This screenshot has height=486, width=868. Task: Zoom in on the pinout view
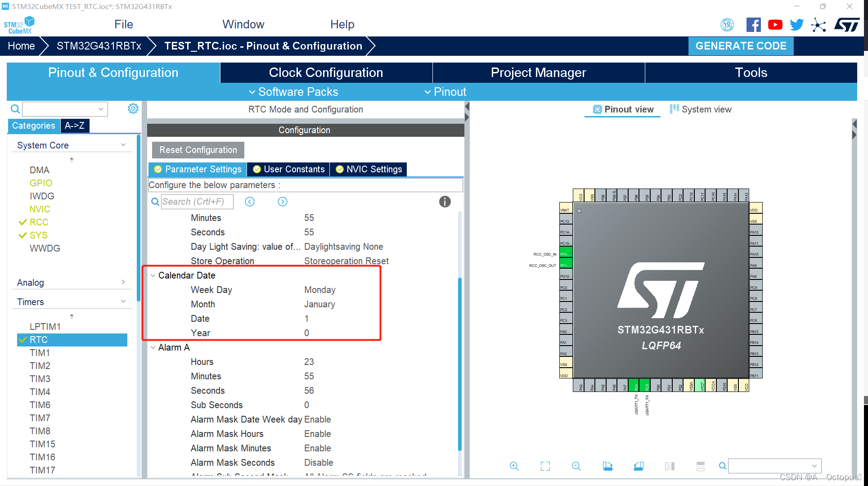[514, 466]
